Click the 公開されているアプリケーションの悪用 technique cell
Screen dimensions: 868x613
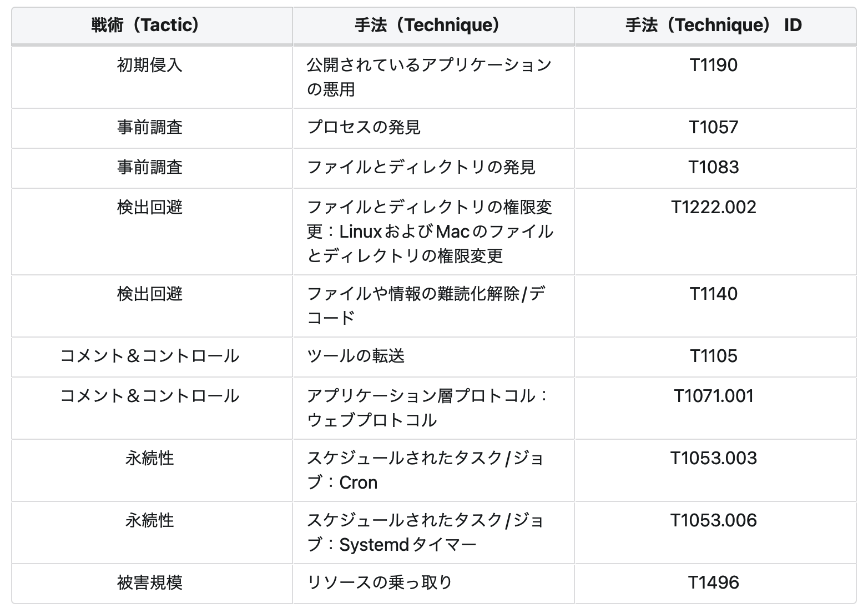click(428, 77)
